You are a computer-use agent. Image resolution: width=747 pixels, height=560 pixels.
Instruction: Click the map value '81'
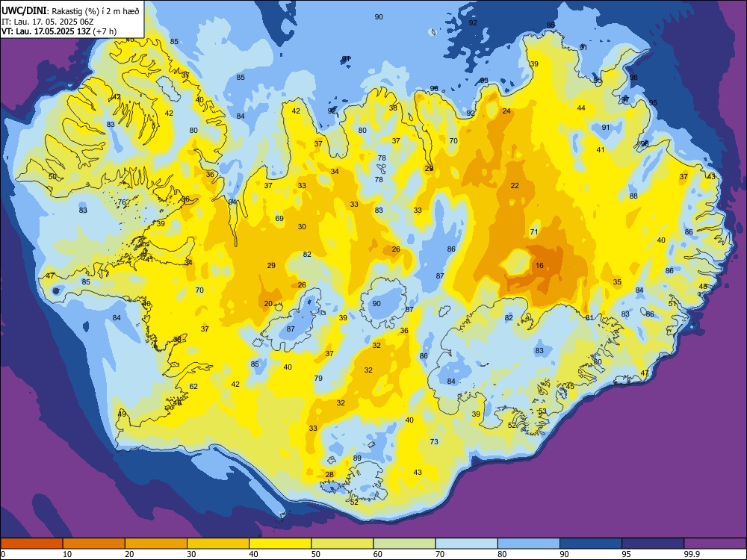(x=589, y=317)
